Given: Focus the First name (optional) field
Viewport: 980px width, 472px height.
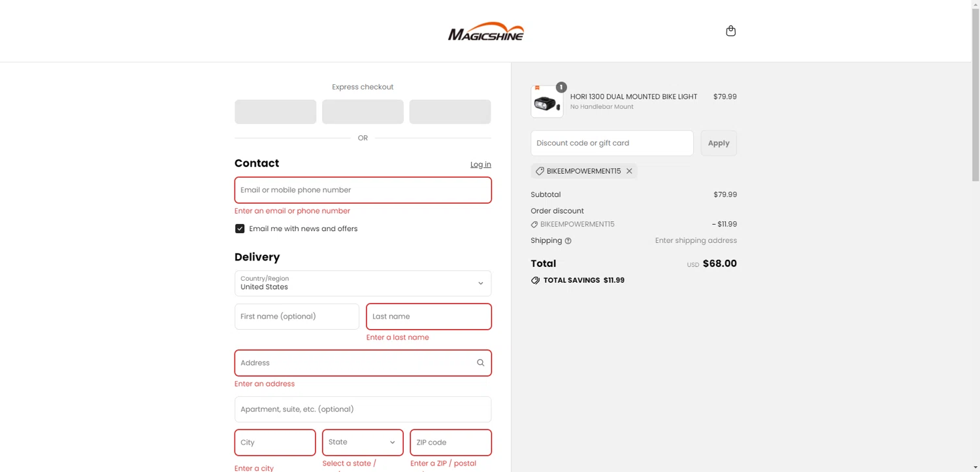Looking at the screenshot, I should (x=297, y=317).
